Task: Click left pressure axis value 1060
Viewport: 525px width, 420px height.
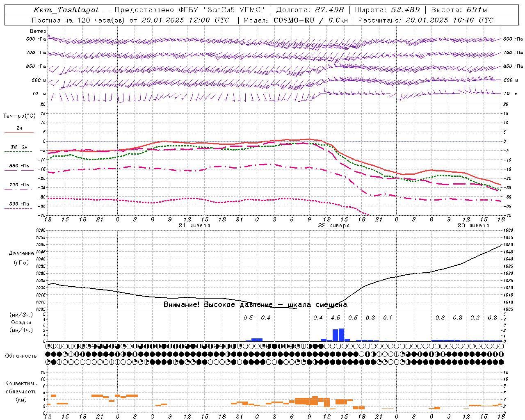Action: 40,231
